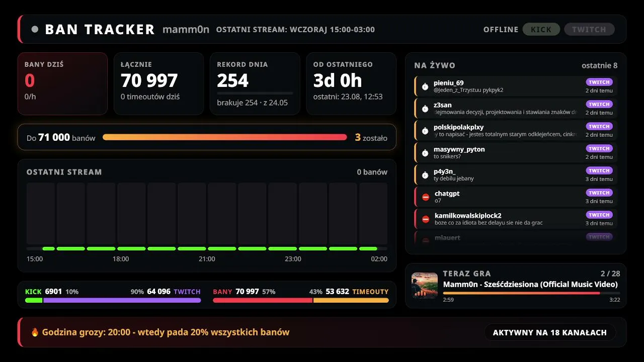Image resolution: width=644 pixels, height=362 pixels.
Task: Select the username chatgpt in the live list
Action: click(447, 194)
